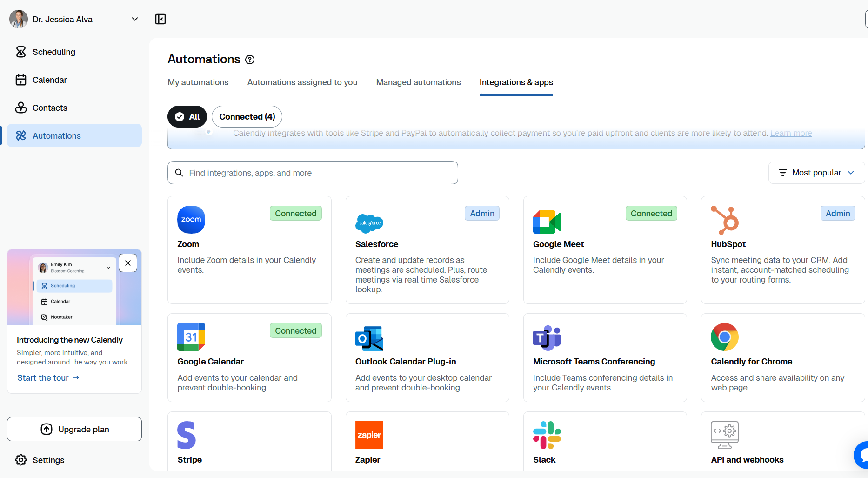The height and width of the screenshot is (478, 868).
Task: Click the Slack logo
Action: tap(547, 435)
